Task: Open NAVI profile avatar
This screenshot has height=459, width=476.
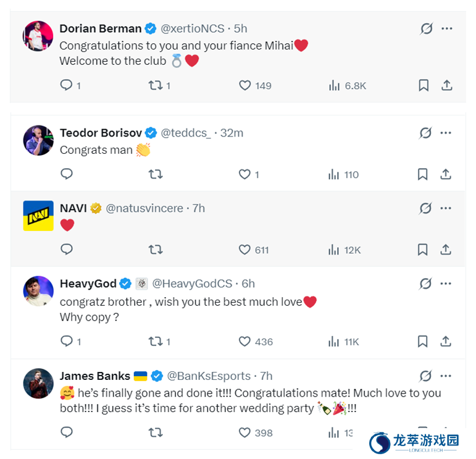Action: (x=38, y=216)
